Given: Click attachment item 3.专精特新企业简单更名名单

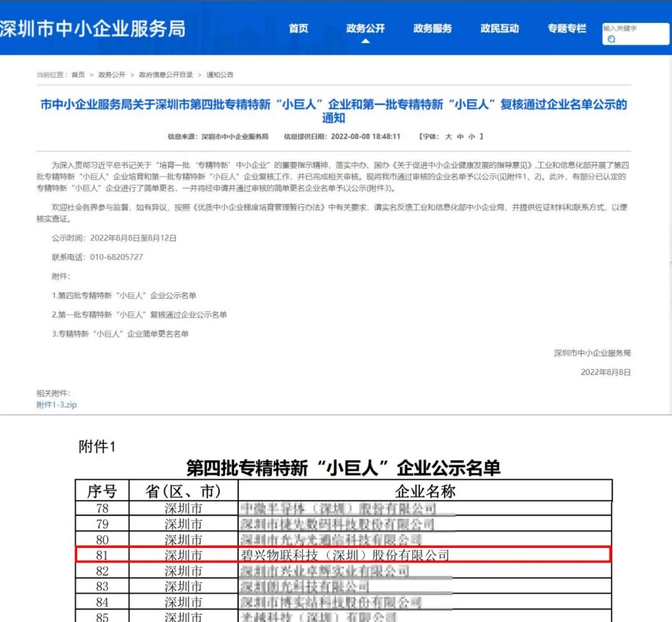Looking at the screenshot, I should coord(120,334).
